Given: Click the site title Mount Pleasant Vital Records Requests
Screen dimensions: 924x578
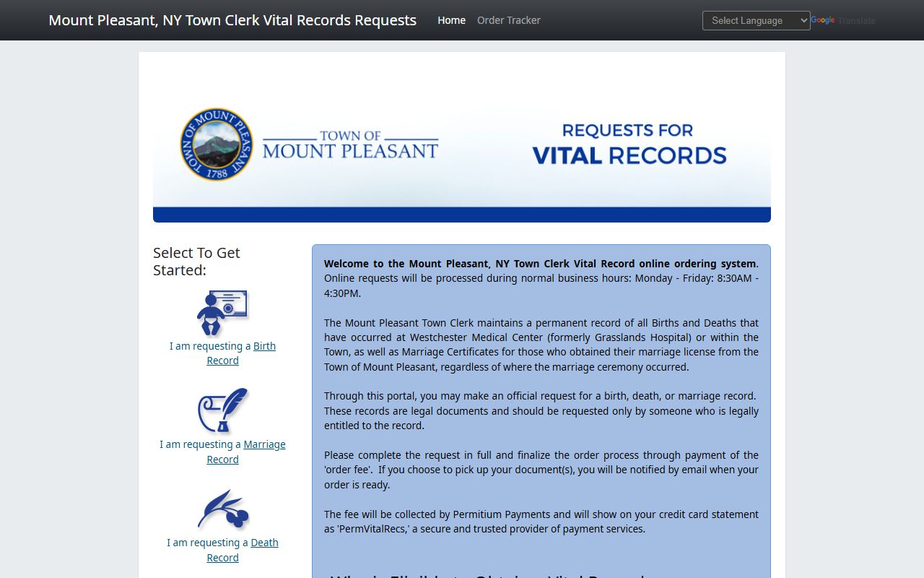Looking at the screenshot, I should 232,20.
